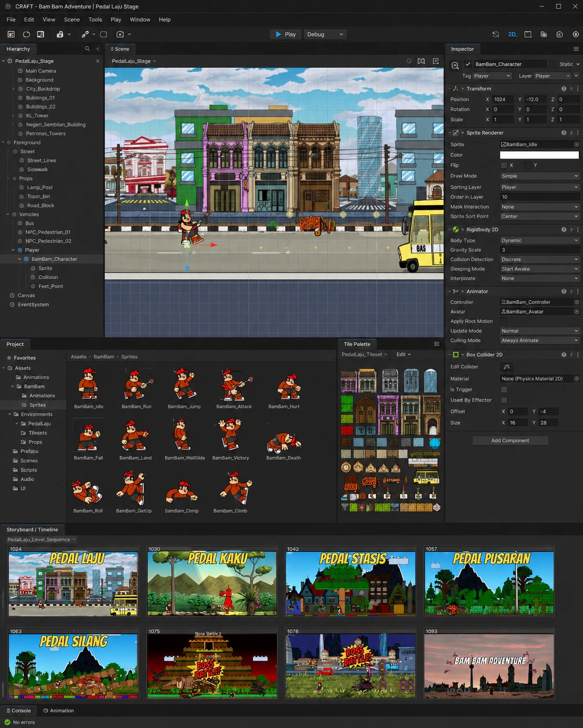Pick a controller via the Controller field circle

click(x=576, y=302)
